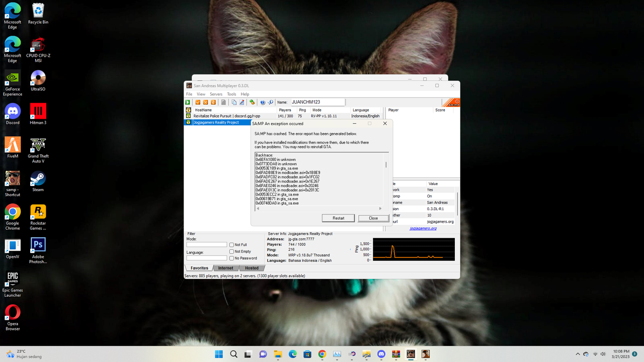
Task: Open Epic Games Launcher desktop icon
Action: click(13, 284)
